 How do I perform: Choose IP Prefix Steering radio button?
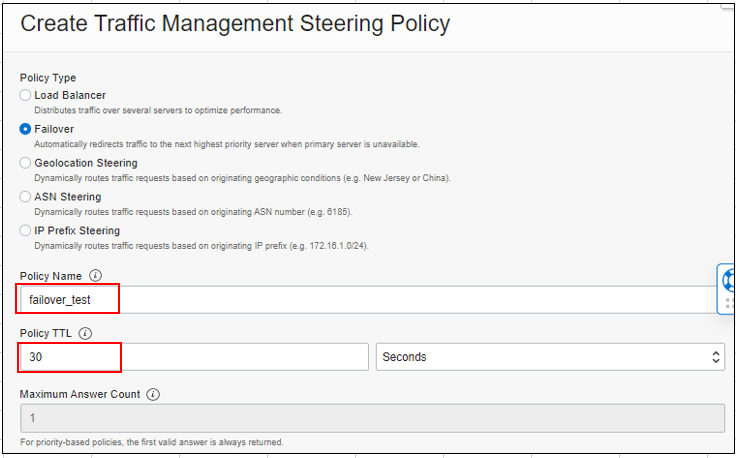click(25, 230)
